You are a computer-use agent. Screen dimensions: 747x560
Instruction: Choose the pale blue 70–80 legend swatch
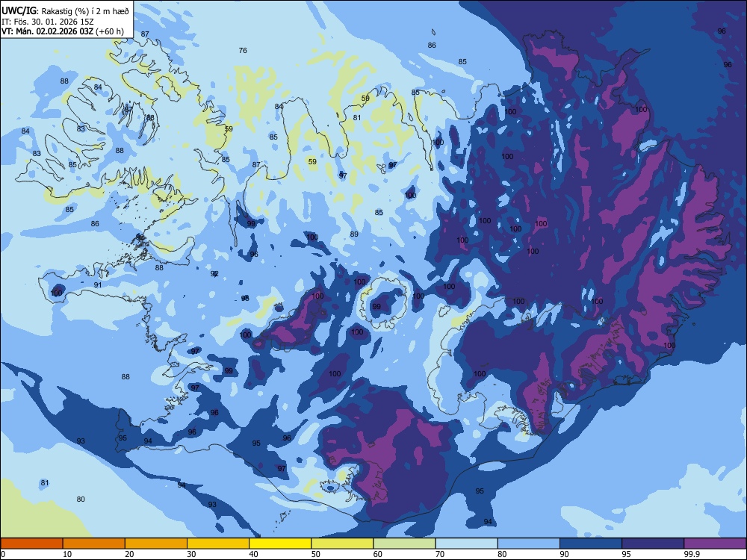click(x=466, y=544)
